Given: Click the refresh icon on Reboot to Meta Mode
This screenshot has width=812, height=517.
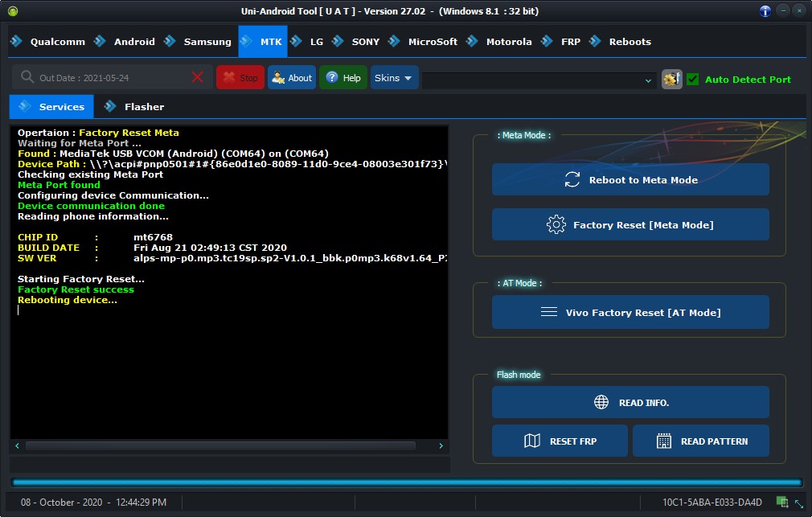Looking at the screenshot, I should 572,180.
